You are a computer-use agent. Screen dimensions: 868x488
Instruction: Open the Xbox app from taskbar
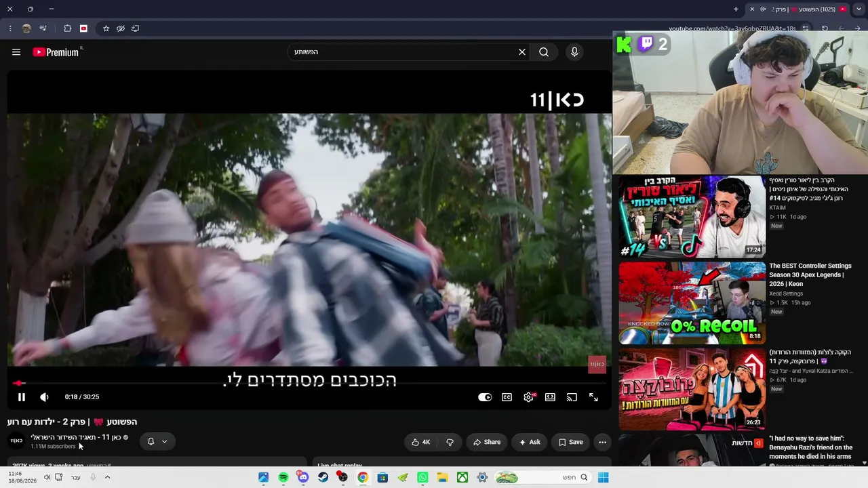coord(462,477)
